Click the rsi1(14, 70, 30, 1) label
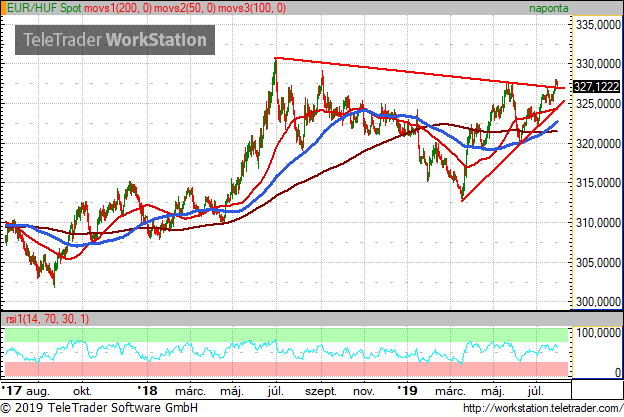 [47, 319]
